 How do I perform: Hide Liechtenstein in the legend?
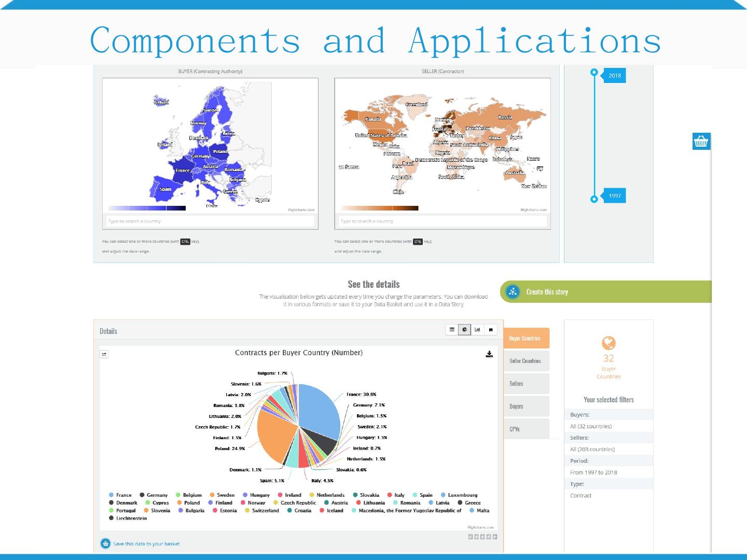click(x=128, y=519)
